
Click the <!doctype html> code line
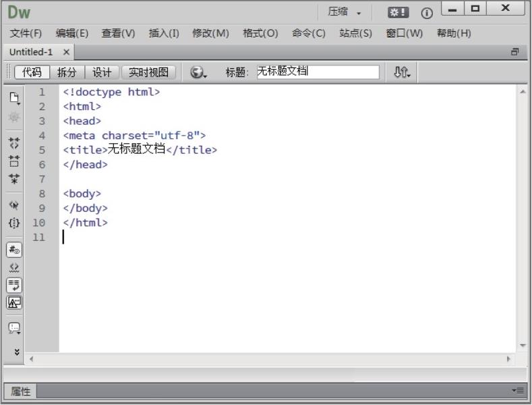[x=111, y=92]
